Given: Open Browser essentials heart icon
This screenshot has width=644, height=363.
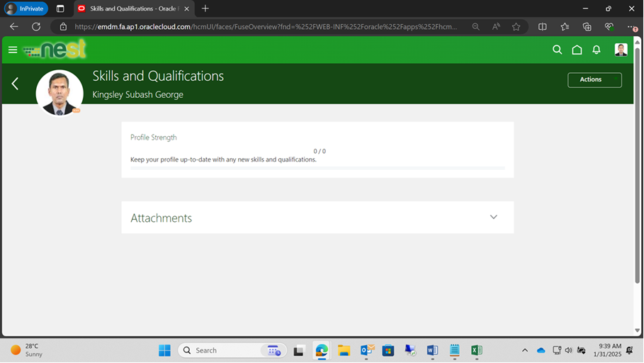Looking at the screenshot, I should (x=609, y=27).
